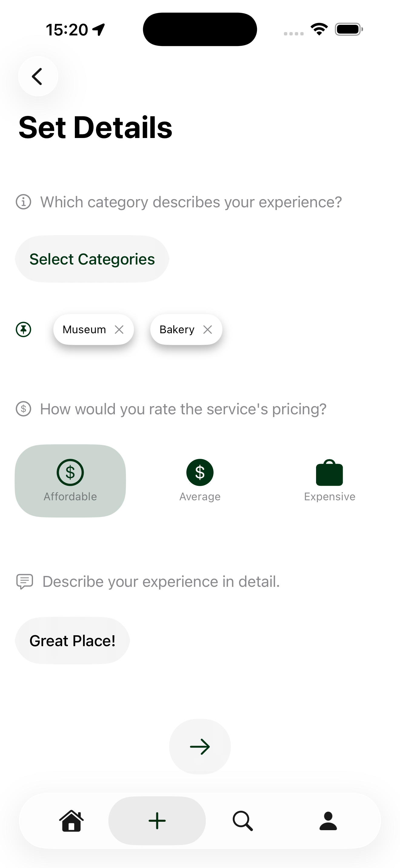Tap the comment bubble icon
The width and height of the screenshot is (400, 868).
(25, 582)
